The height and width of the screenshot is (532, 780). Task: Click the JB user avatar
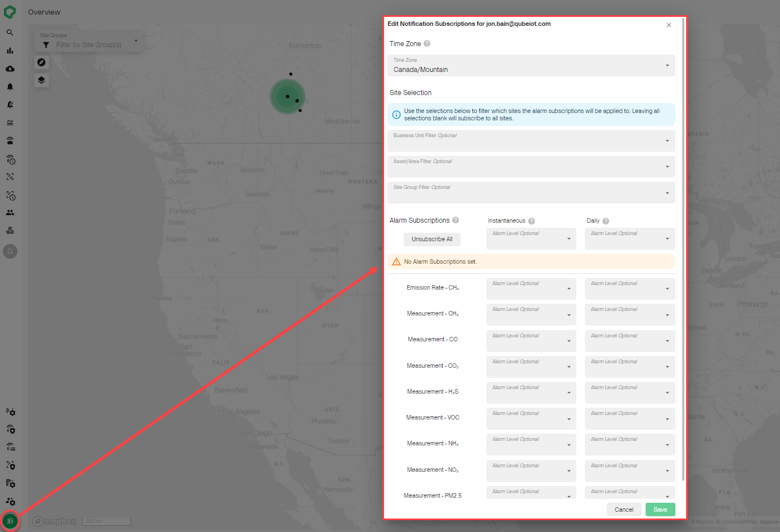click(x=10, y=521)
